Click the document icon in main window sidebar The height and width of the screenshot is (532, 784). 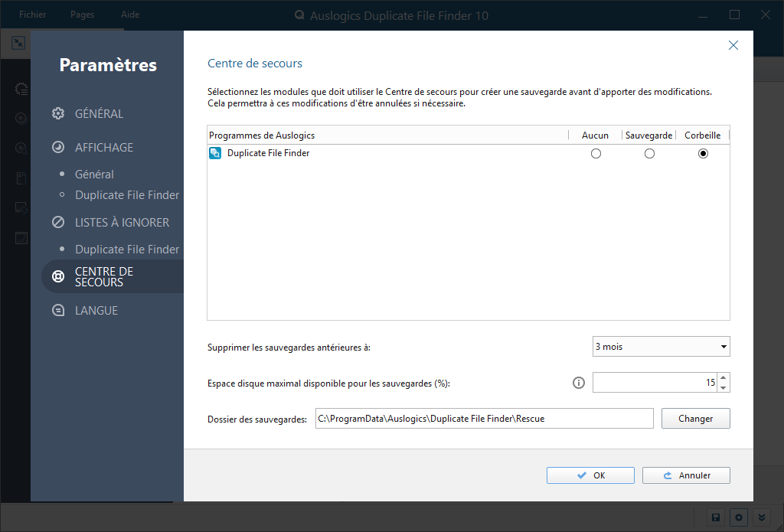[21, 178]
